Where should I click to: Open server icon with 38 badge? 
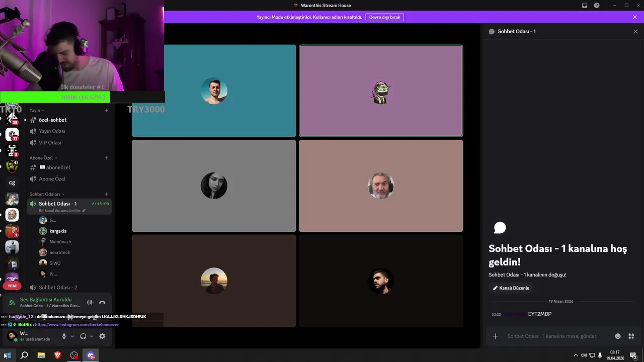coord(12,118)
